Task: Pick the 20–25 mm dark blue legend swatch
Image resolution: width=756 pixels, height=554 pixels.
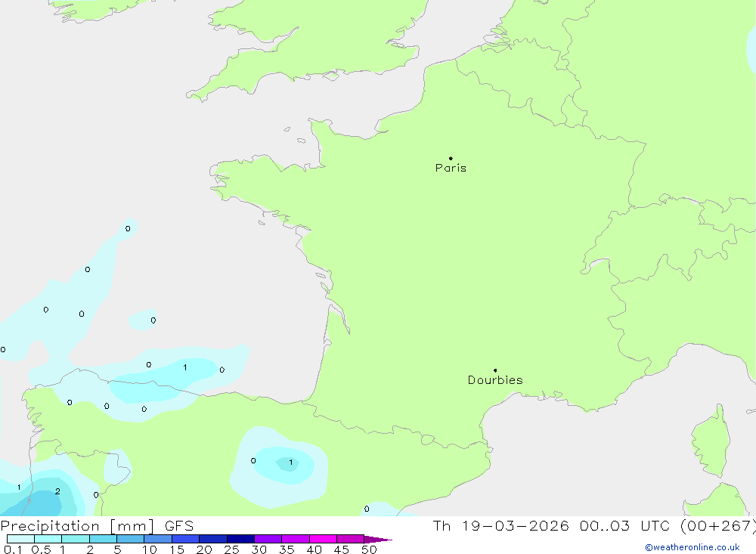Action: 213,539
